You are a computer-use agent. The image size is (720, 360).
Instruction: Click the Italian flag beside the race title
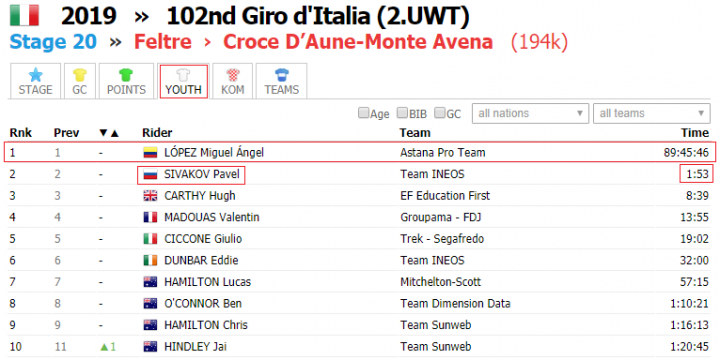point(24,15)
